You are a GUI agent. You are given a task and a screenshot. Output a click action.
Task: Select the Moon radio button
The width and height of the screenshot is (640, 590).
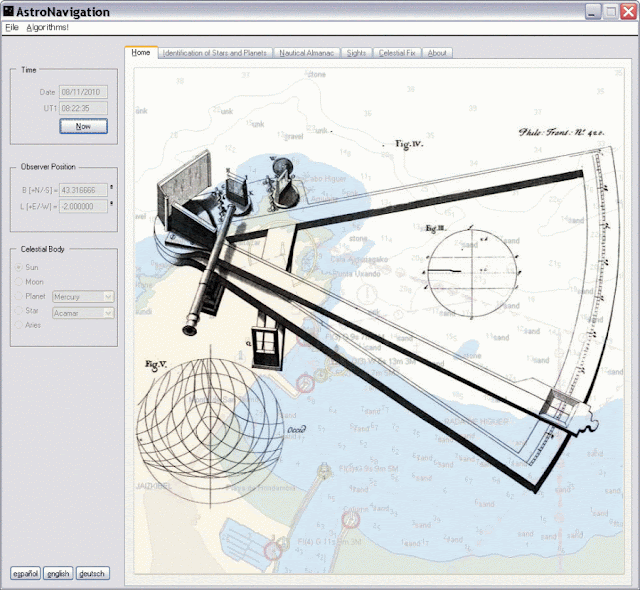tap(19, 282)
